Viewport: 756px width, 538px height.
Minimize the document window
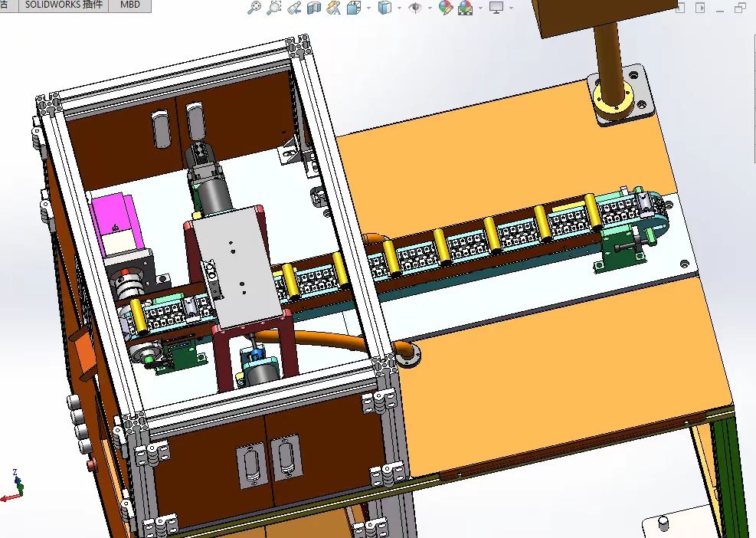click(720, 10)
